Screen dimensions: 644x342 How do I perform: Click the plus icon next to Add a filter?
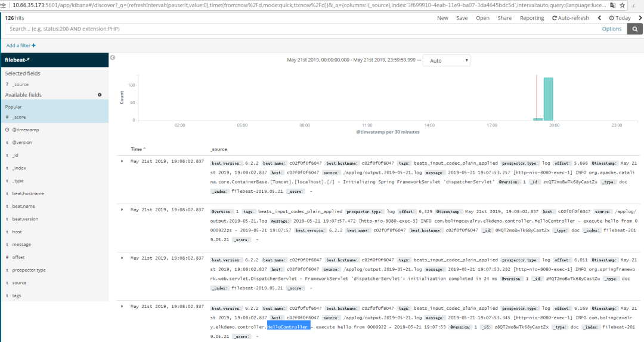click(x=33, y=45)
